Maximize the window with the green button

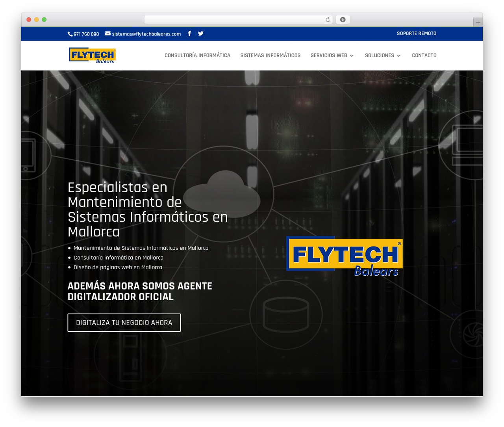(44, 20)
